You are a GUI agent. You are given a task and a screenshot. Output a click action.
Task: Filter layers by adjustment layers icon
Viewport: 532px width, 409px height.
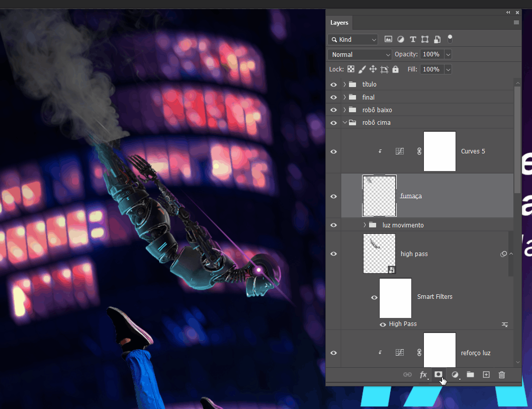pos(401,39)
